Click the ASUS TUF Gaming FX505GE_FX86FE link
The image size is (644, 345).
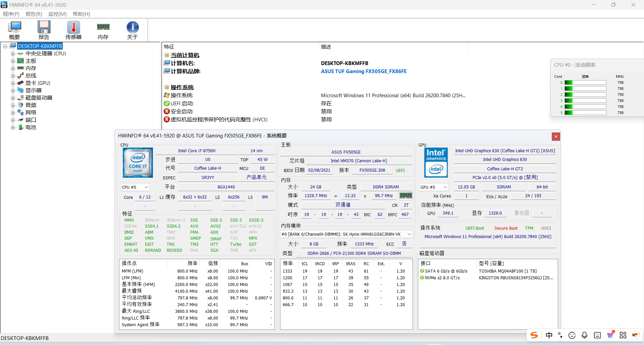(x=364, y=71)
